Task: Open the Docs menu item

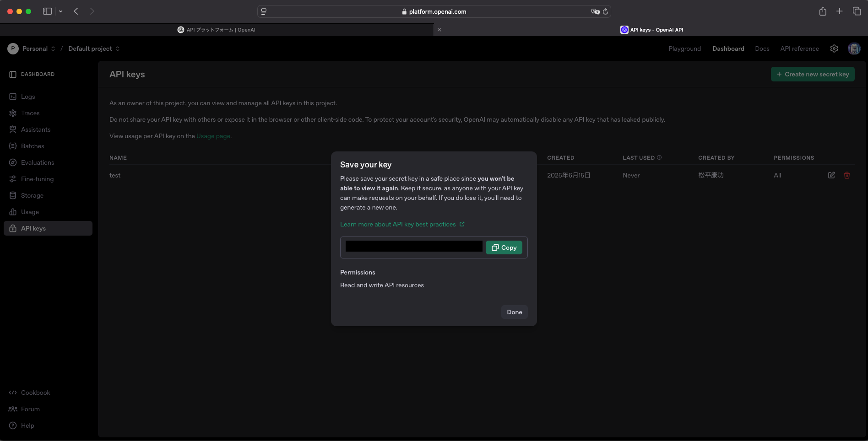Action: point(762,48)
